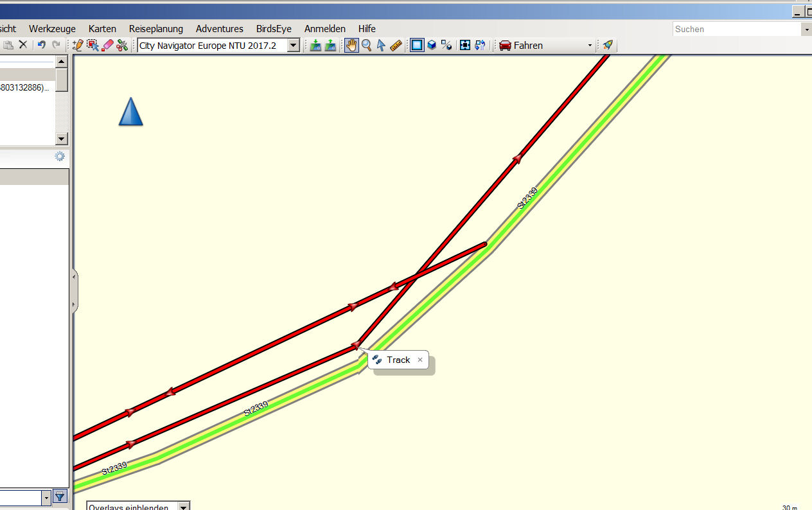This screenshot has height=510, width=812.
Task: Select the Eraser tool
Action: click(107, 45)
